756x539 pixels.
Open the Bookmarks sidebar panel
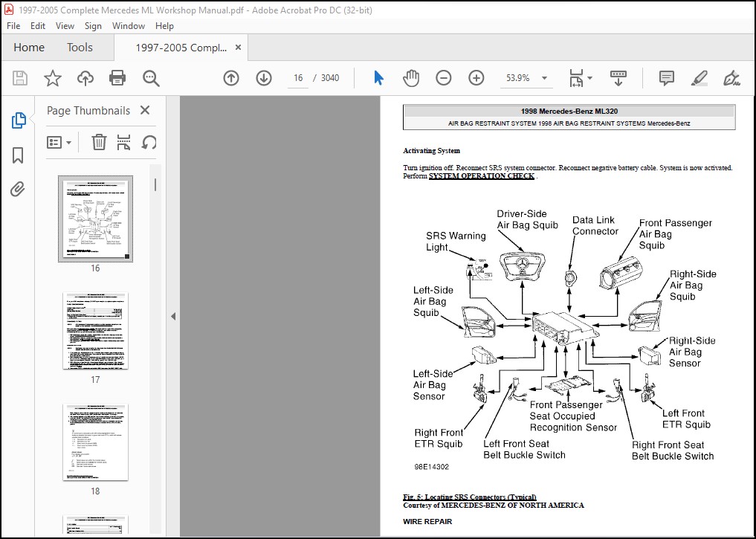[18, 155]
